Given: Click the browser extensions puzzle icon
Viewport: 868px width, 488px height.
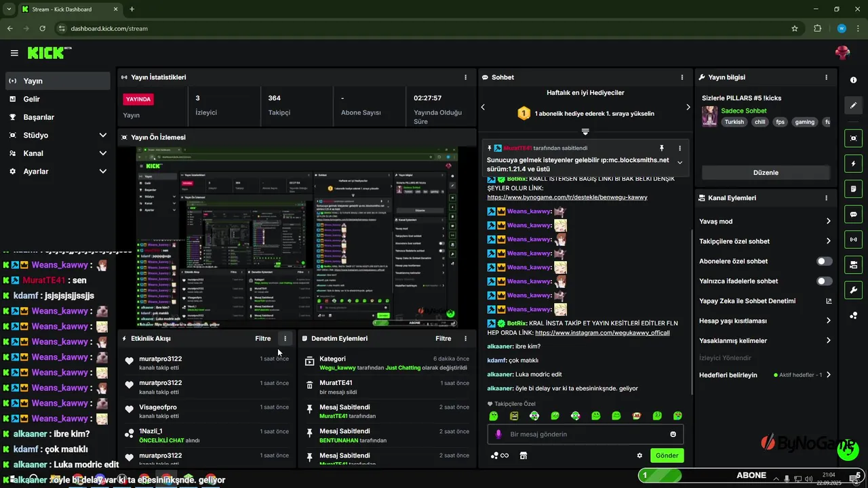Looking at the screenshot, I should point(817,28).
